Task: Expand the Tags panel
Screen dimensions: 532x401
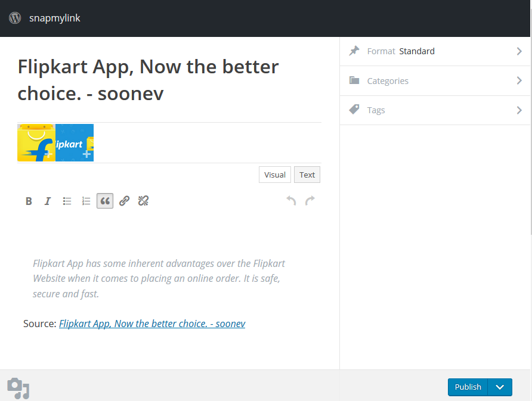Action: tap(435, 110)
